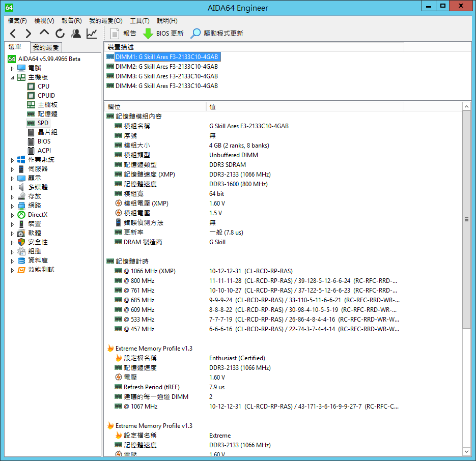
Task: Go back with the left arrow toolbar icon
Action: [13, 34]
